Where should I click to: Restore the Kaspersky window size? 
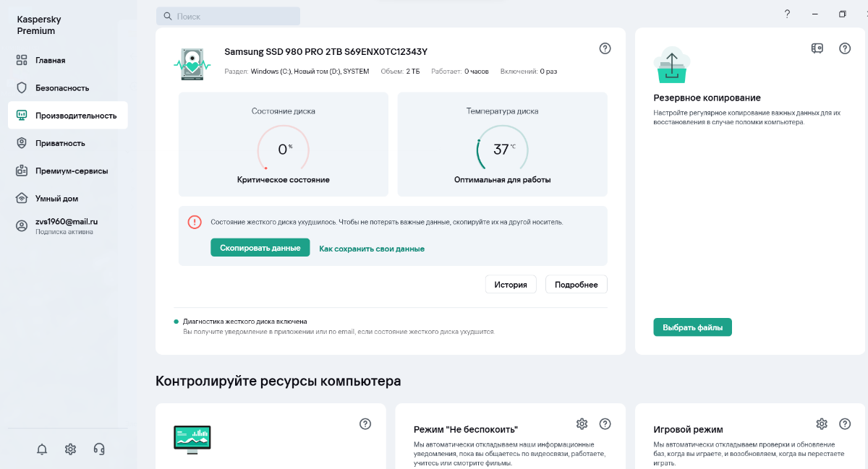[843, 14]
